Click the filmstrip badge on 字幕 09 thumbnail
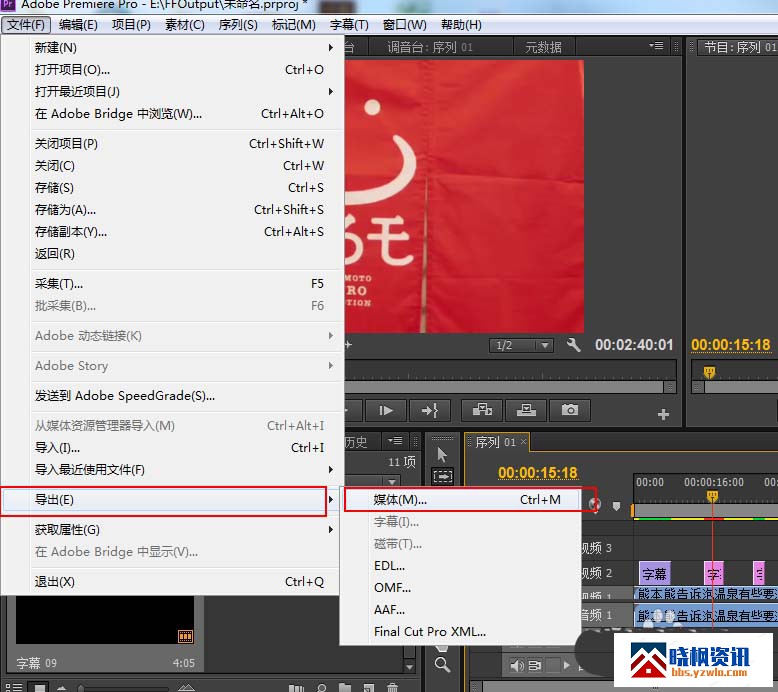The image size is (778, 692). (x=185, y=636)
